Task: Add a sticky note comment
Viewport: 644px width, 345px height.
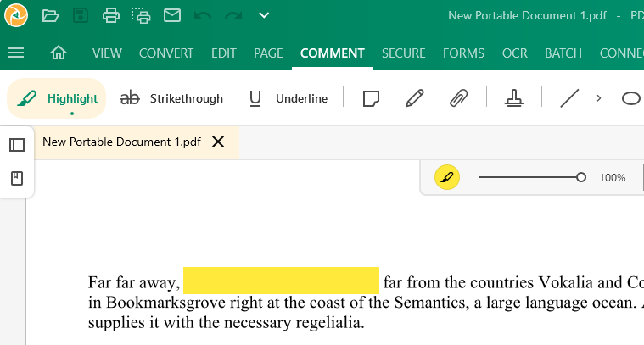Action: coord(371,98)
